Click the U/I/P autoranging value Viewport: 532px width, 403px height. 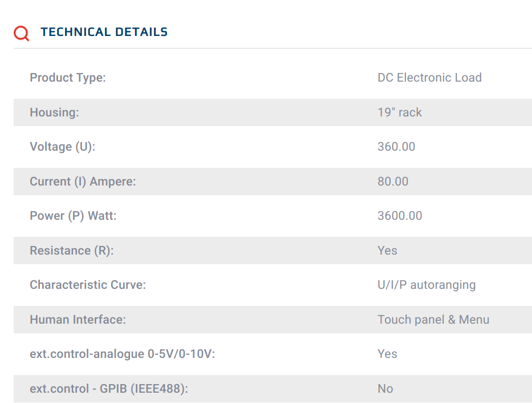pos(427,285)
